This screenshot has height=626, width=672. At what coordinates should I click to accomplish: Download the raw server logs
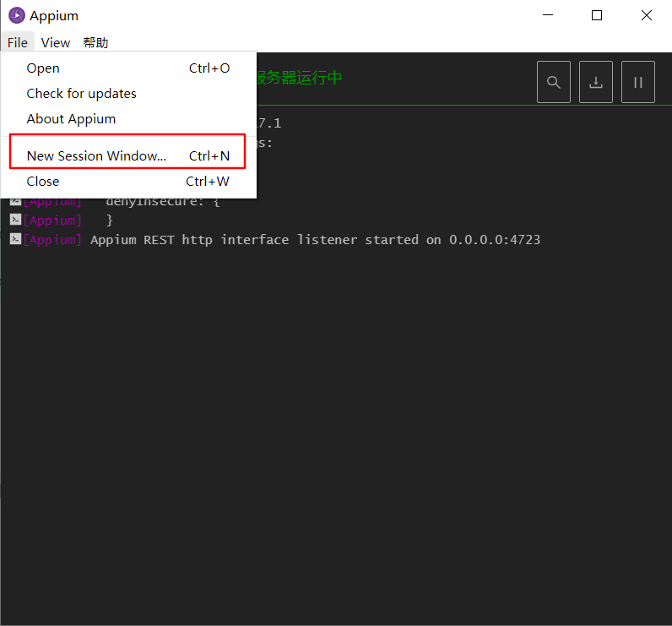pos(596,82)
